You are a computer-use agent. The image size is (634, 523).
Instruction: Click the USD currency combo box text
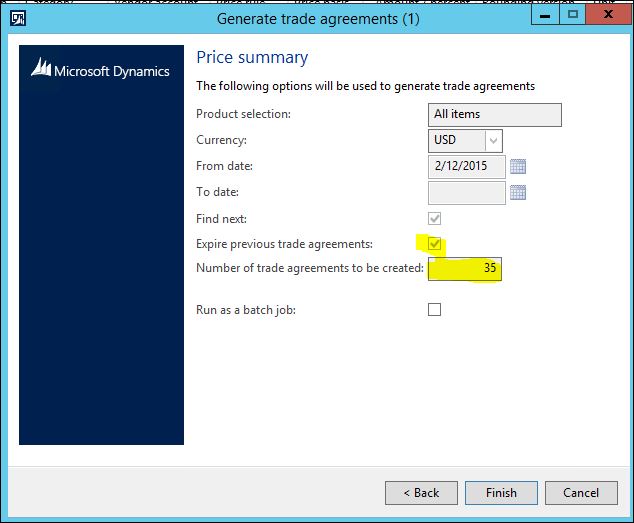coord(456,141)
